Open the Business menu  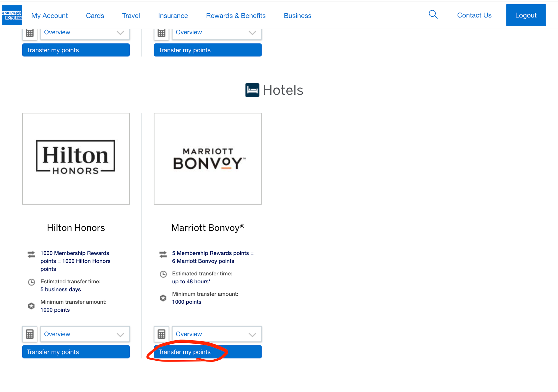tap(298, 16)
